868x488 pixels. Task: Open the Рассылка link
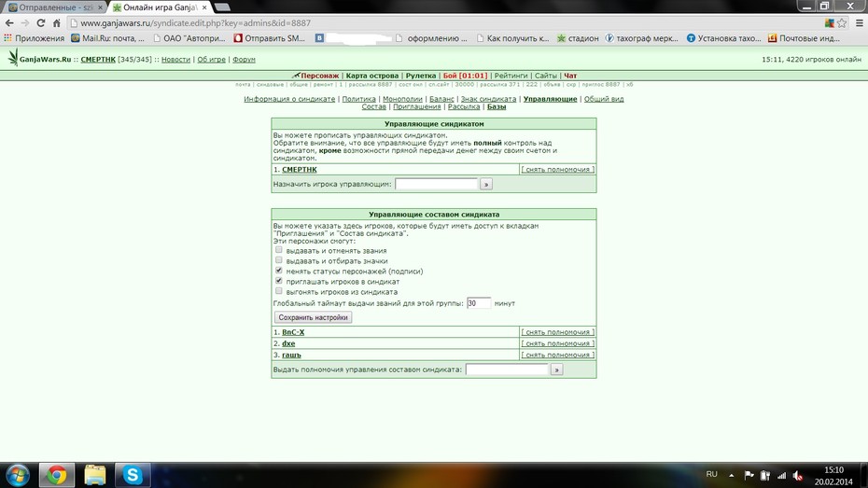click(x=464, y=106)
